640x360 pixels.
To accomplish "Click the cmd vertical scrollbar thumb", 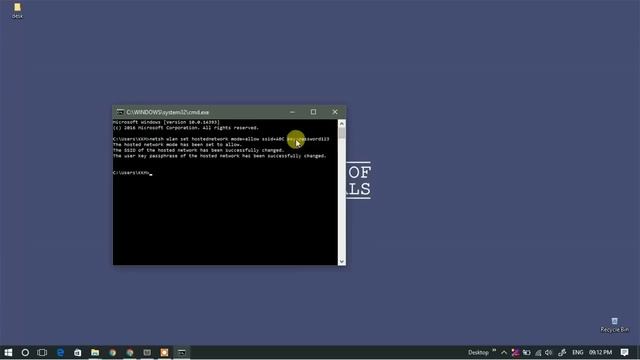I will [x=342, y=133].
